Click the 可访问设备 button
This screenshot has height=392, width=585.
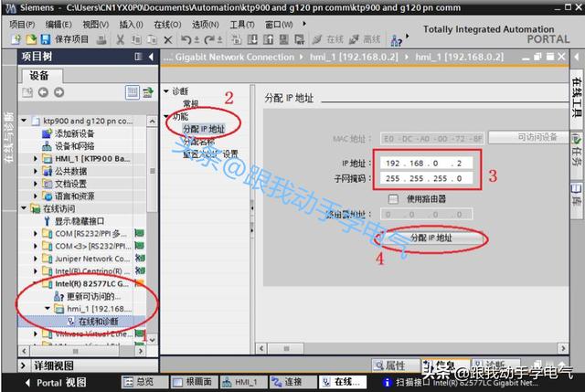pos(528,137)
